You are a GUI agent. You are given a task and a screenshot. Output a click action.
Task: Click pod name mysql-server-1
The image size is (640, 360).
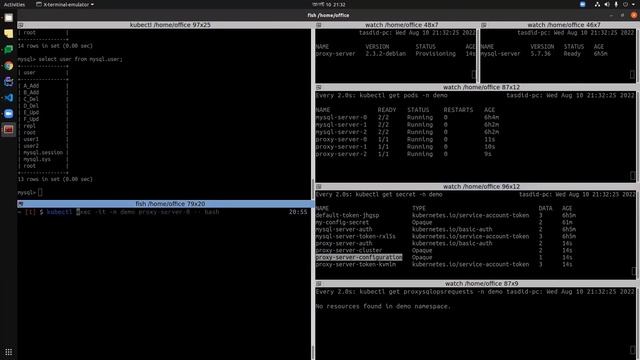point(341,125)
